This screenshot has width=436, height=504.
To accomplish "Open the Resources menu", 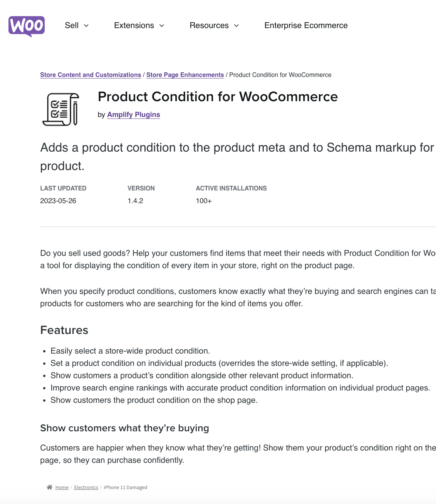I will (209, 25).
